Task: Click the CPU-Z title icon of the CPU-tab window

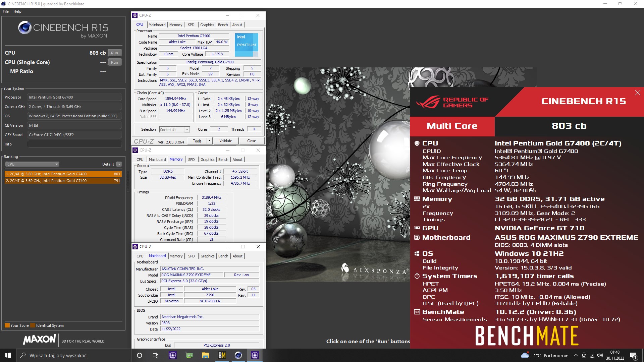Action: (x=135, y=15)
